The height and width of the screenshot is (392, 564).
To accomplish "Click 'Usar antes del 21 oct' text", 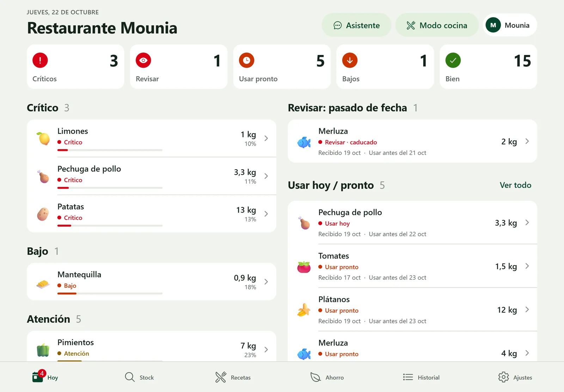I will (397, 153).
